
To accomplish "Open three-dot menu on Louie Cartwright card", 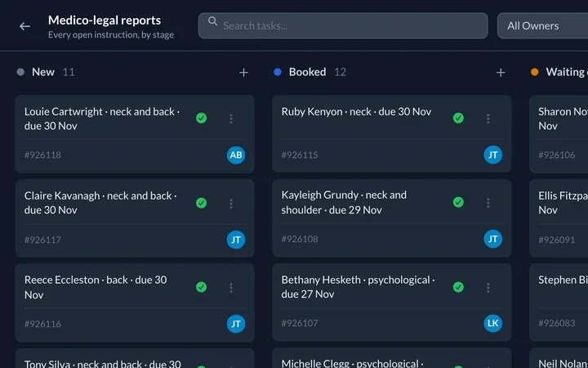I will pyautogui.click(x=231, y=119).
